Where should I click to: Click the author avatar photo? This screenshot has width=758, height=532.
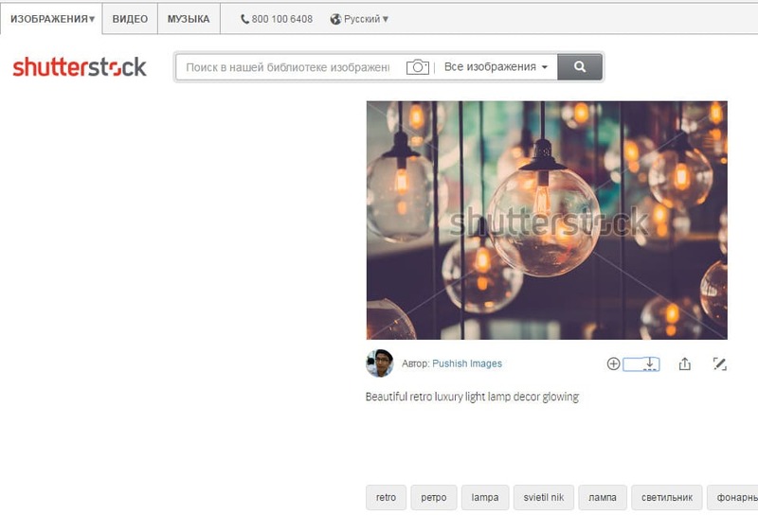coord(380,364)
